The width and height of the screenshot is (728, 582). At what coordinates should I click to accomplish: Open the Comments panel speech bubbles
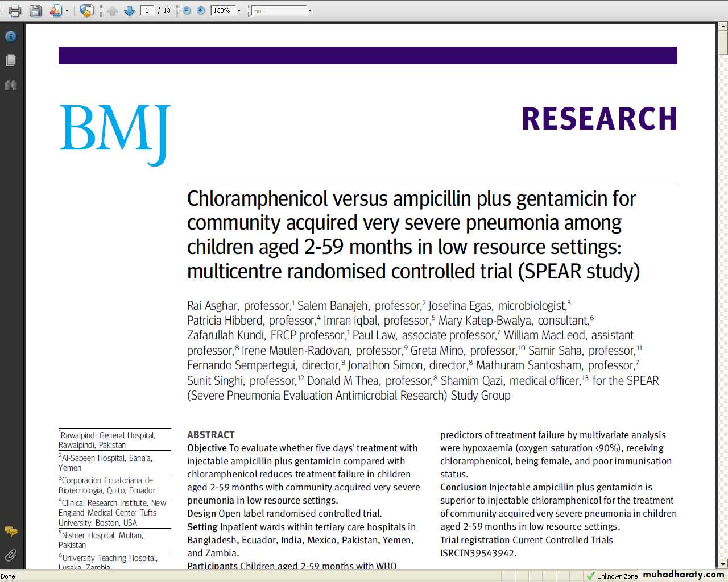[10, 531]
